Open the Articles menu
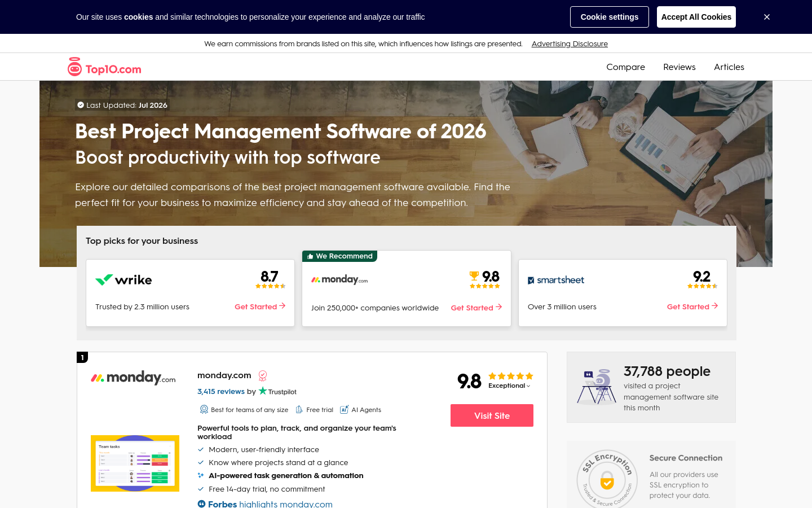 (x=729, y=67)
